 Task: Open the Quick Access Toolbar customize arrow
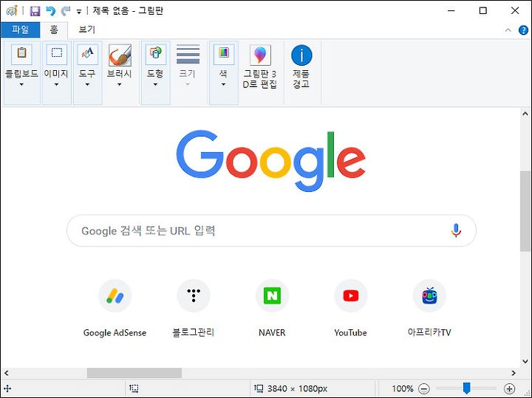[79, 12]
